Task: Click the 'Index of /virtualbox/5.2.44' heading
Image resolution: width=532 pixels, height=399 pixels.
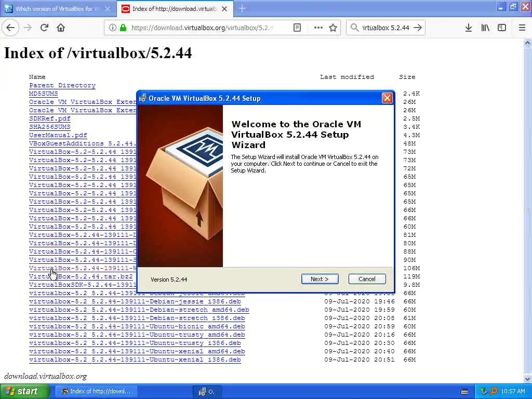Action: click(x=98, y=53)
